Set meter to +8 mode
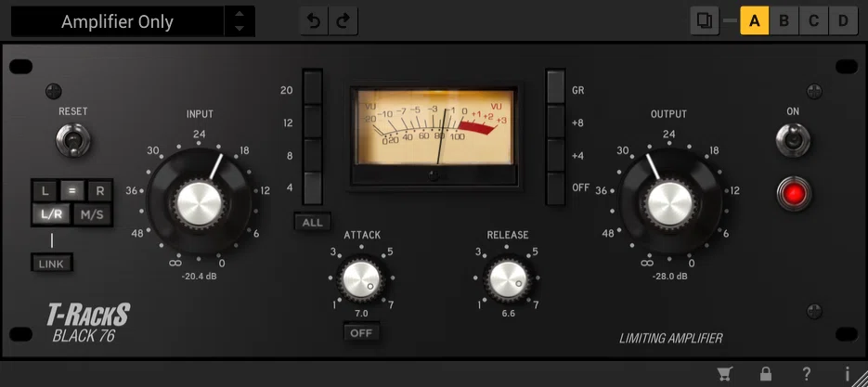Image resolution: width=868 pixels, height=387 pixels. [556, 122]
